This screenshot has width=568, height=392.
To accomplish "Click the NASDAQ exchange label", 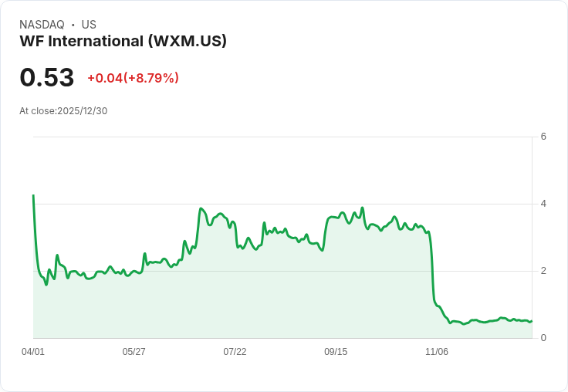I will [42, 25].
